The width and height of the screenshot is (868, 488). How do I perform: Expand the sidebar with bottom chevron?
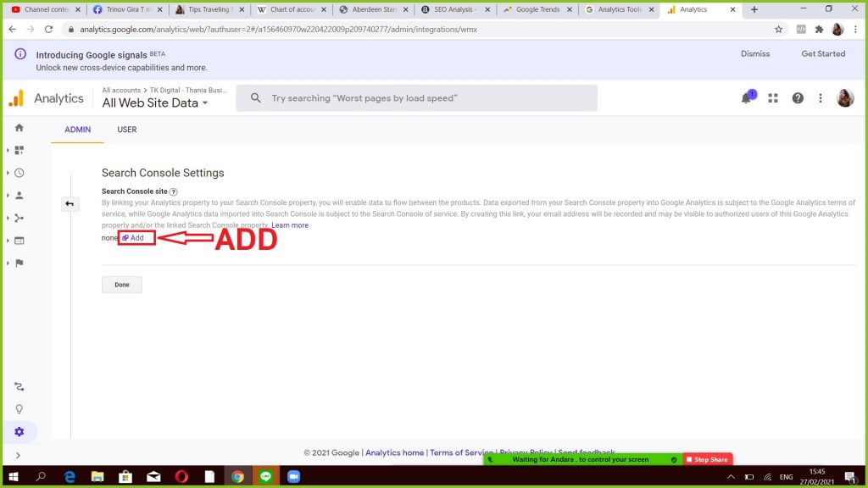[19, 456]
